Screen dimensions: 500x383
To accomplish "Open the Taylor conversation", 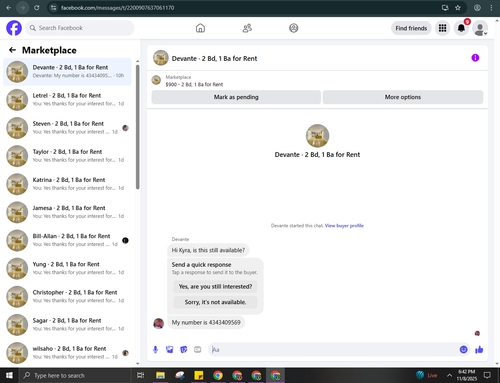I will point(67,156).
